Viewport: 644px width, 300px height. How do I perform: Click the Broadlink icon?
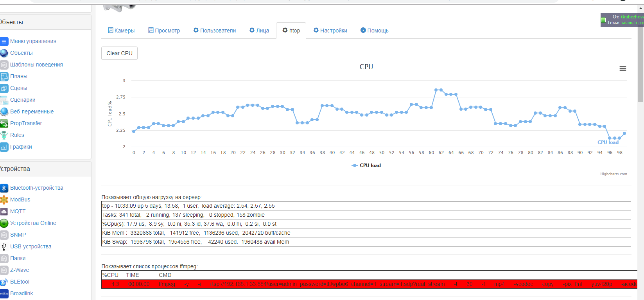[4, 293]
